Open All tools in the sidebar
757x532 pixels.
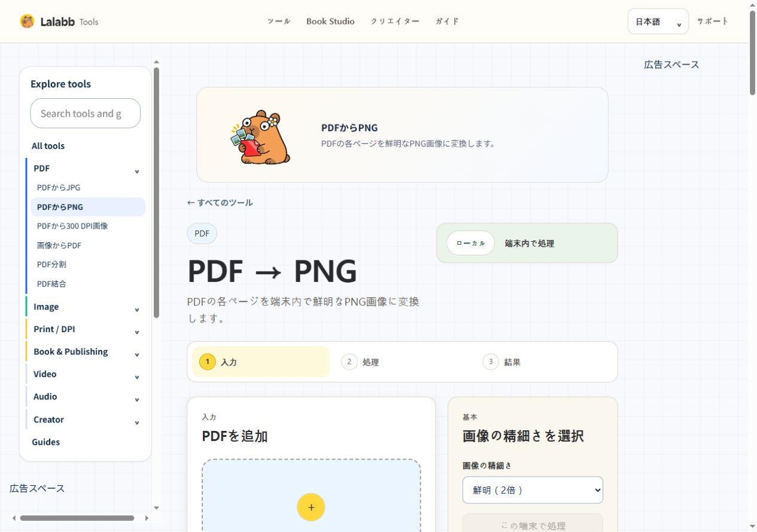48,146
